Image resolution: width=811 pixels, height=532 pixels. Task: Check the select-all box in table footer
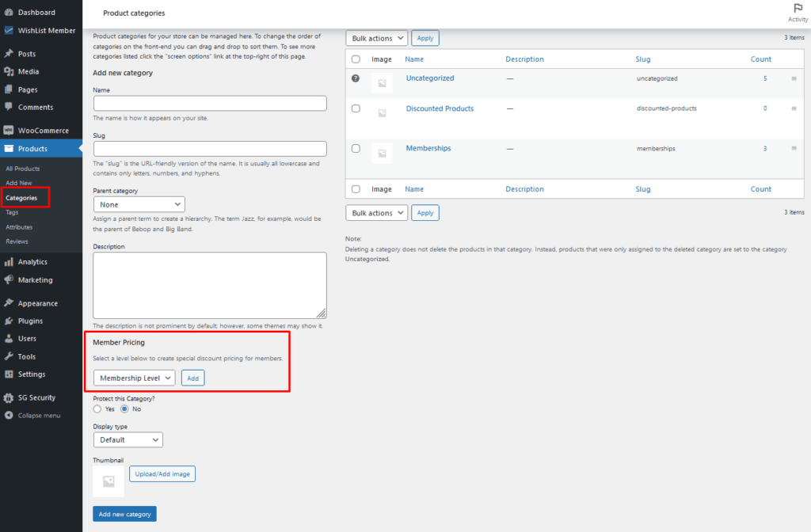tap(356, 189)
